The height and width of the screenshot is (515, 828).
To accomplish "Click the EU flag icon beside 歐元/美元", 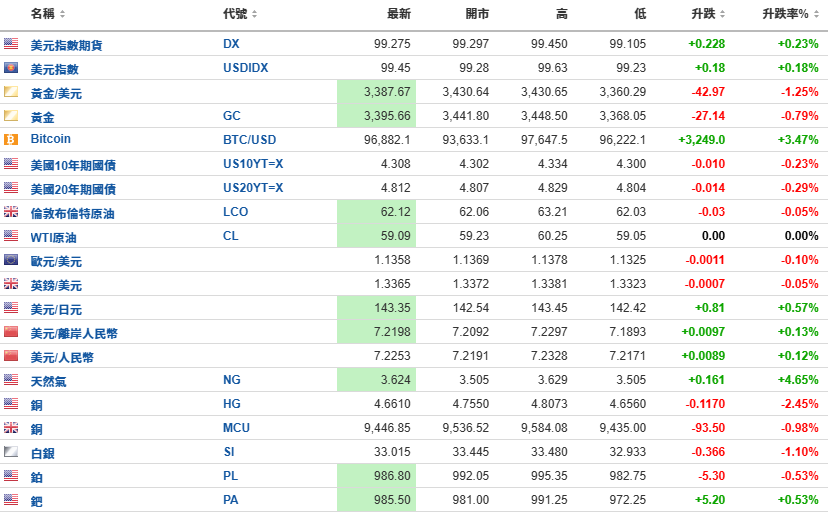I will tap(11, 260).
